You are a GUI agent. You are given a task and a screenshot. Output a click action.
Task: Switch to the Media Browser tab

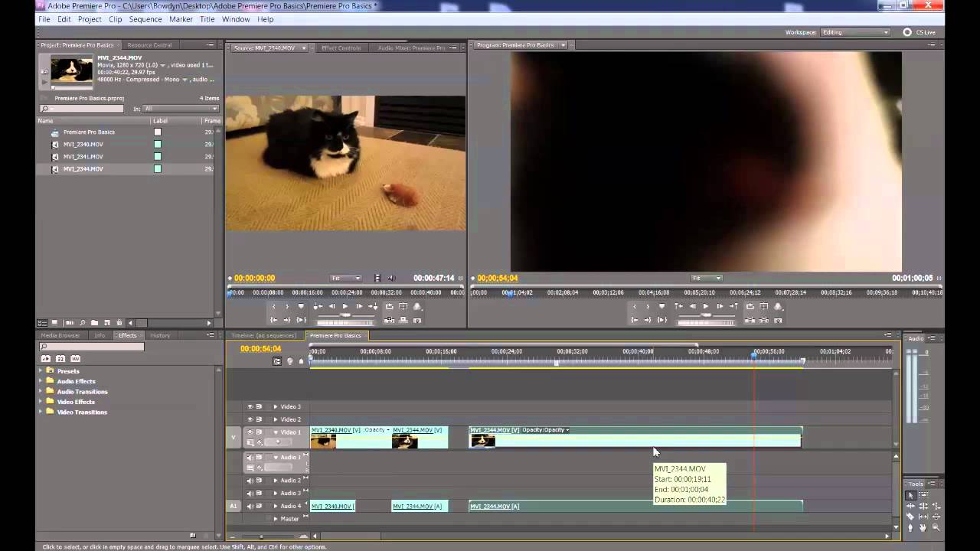point(60,335)
